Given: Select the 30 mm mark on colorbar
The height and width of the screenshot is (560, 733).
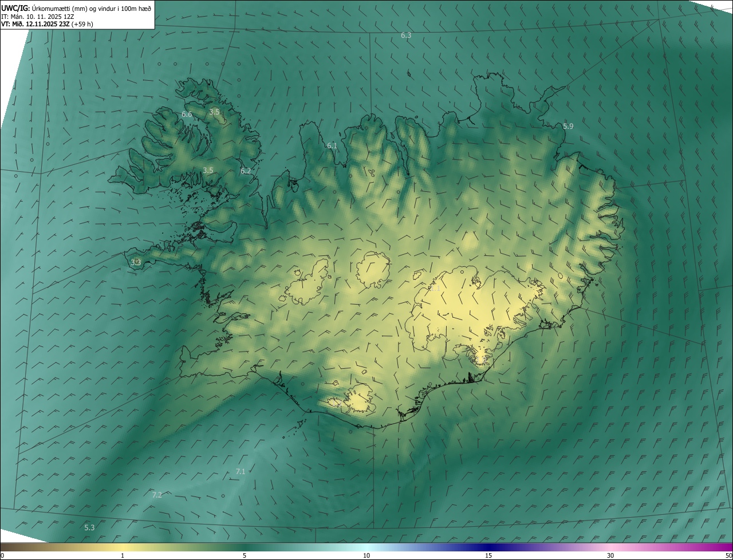Looking at the screenshot, I should tap(610, 555).
